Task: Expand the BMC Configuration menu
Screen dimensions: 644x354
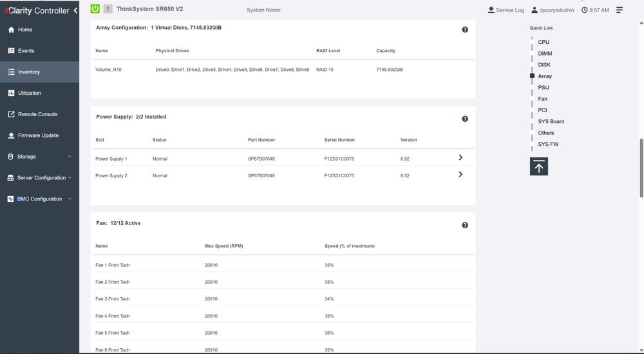Action: point(39,199)
